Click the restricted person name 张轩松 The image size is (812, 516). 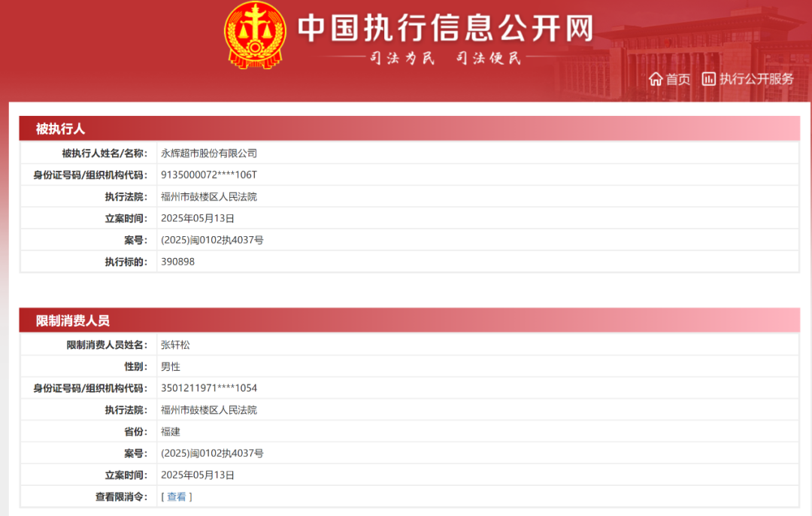(175, 345)
